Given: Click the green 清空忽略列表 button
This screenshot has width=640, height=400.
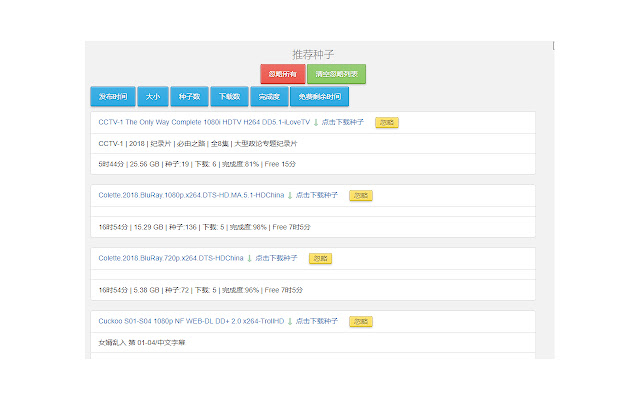Looking at the screenshot, I should 336,74.
